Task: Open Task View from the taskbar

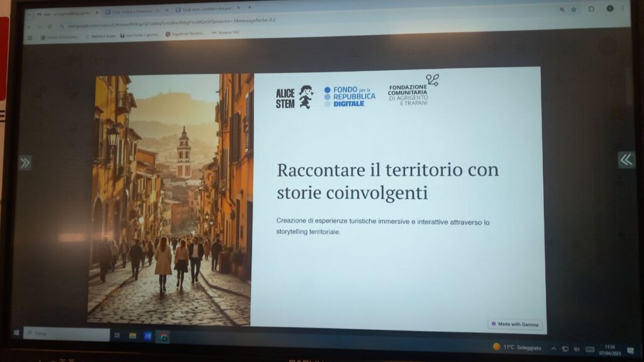Action: click(x=117, y=336)
